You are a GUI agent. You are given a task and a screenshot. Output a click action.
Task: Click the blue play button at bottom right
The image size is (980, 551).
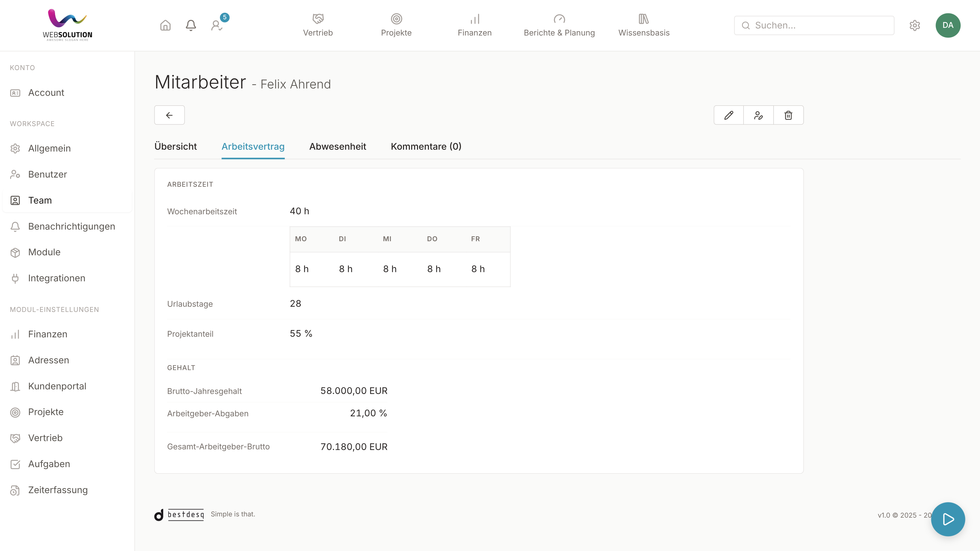pos(948,519)
